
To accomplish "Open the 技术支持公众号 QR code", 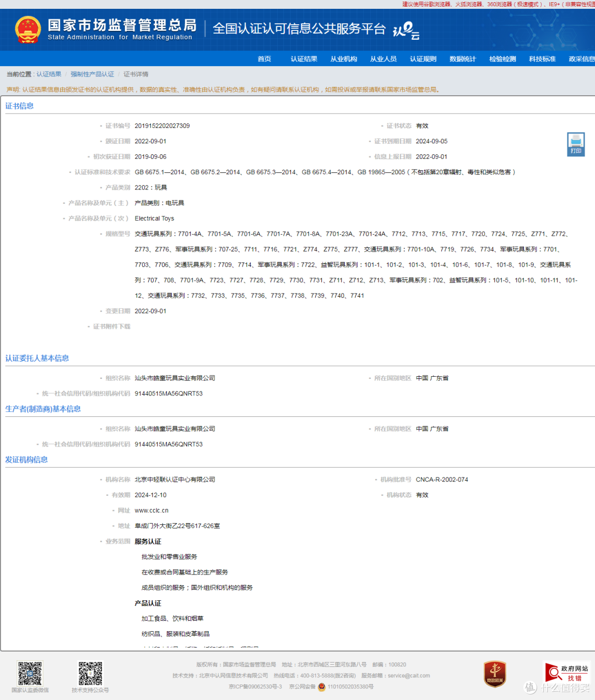I will (90, 673).
